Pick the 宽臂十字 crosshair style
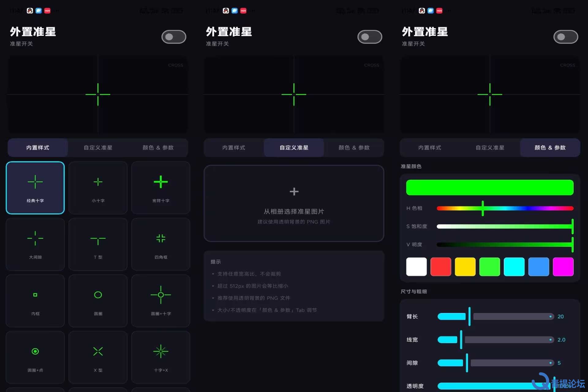 click(x=161, y=188)
